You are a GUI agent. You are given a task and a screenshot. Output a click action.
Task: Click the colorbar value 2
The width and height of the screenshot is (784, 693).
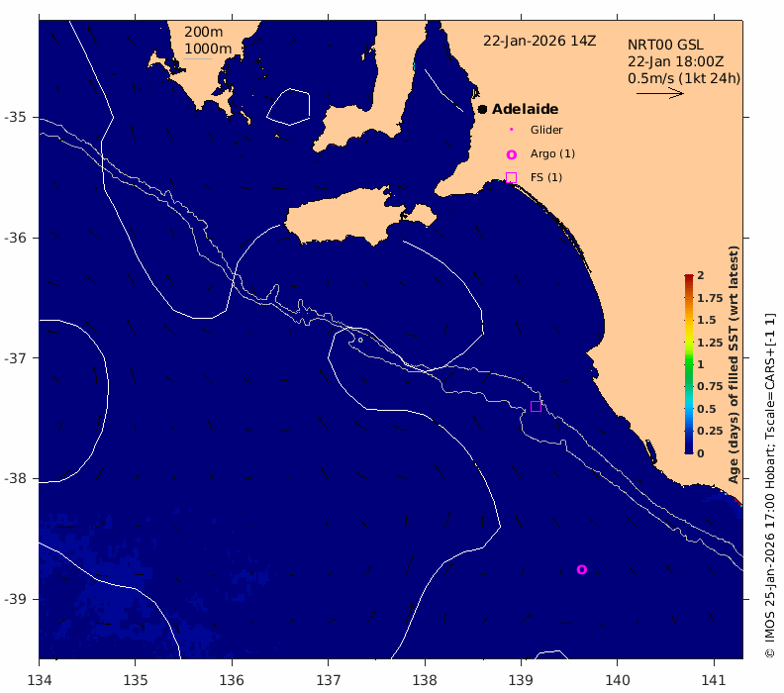point(701,275)
